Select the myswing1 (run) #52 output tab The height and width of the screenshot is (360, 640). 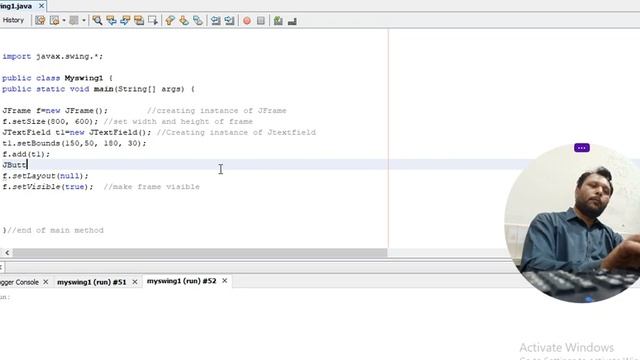[x=181, y=281]
